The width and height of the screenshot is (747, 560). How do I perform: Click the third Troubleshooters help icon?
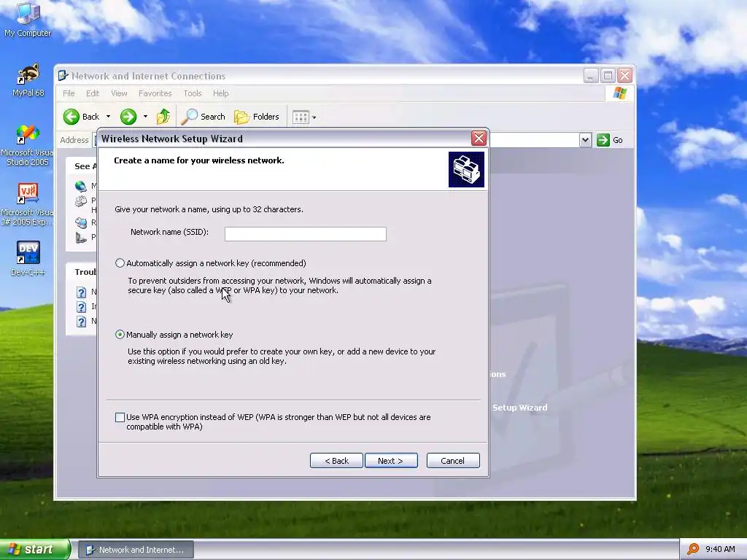coord(82,322)
